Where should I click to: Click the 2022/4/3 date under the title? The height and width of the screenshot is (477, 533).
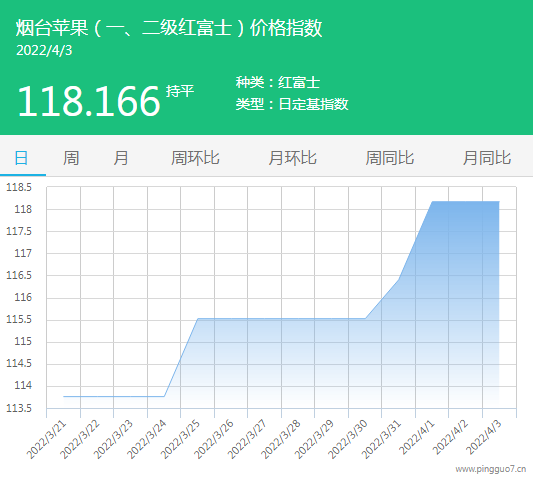pyautogui.click(x=44, y=51)
